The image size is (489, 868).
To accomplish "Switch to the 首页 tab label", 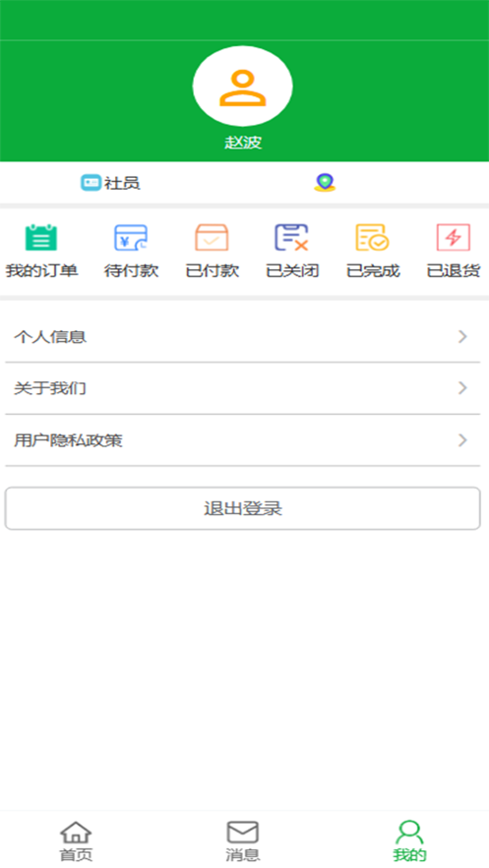I will [76, 854].
